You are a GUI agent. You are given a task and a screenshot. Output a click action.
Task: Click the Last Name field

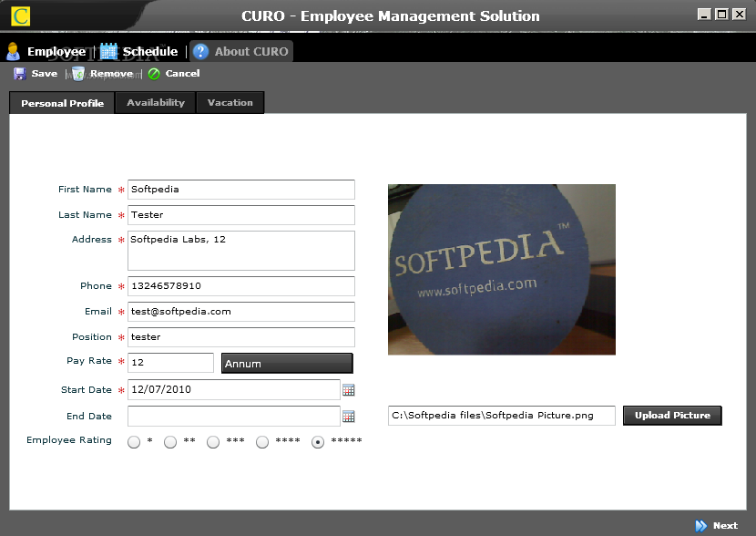pos(241,215)
